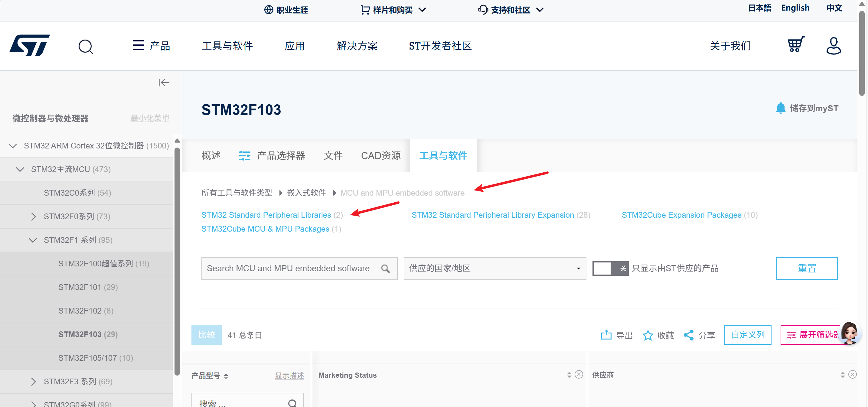This screenshot has width=868, height=407.
Task: Click 显示描述 link
Action: [289, 376]
